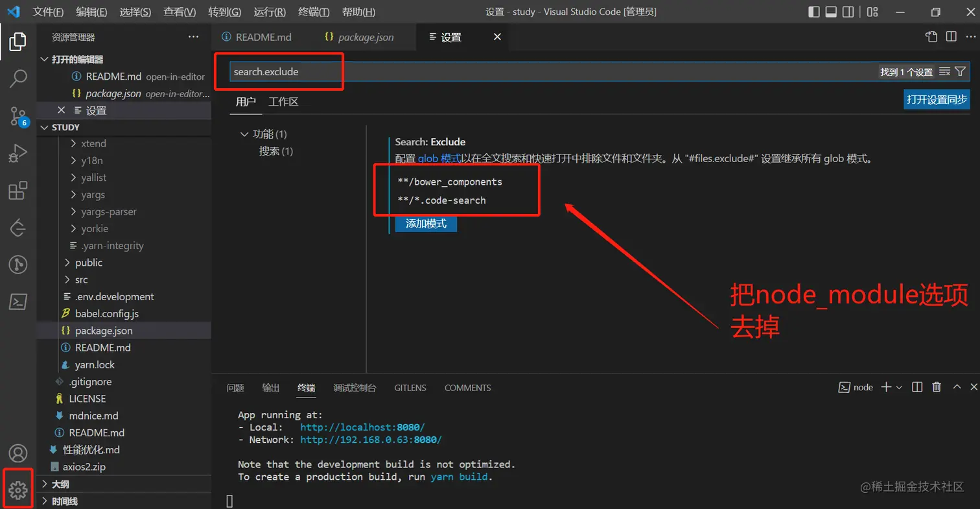Switch to 问题 panel tab
Screen dimensions: 980x509
click(x=235, y=388)
